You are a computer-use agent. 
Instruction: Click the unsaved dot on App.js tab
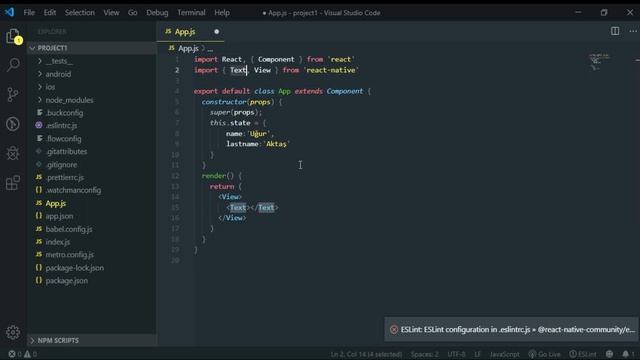tap(216, 31)
